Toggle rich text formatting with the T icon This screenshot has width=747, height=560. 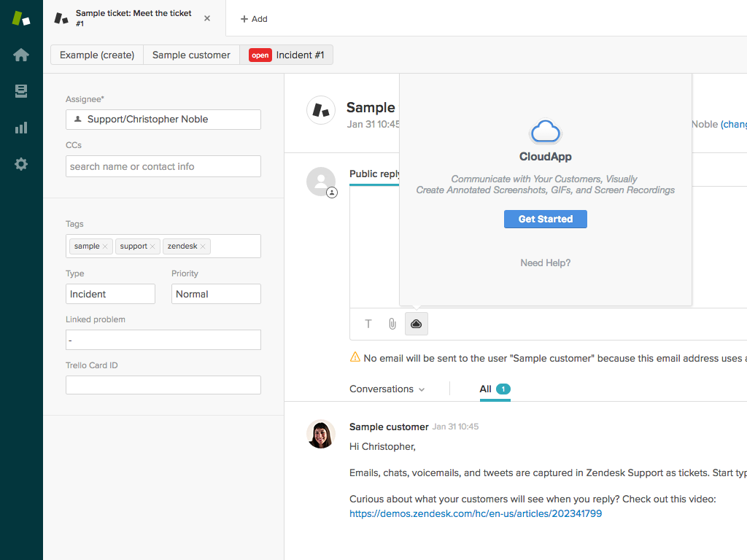tap(368, 324)
